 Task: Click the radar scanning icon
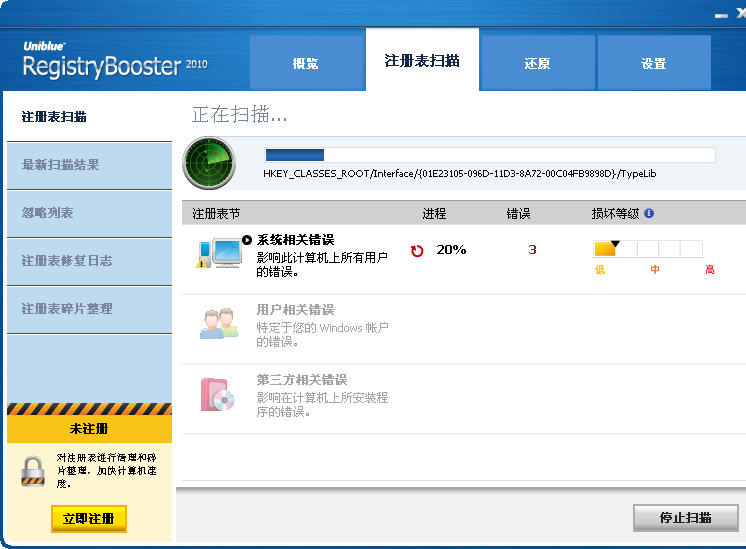point(209,163)
